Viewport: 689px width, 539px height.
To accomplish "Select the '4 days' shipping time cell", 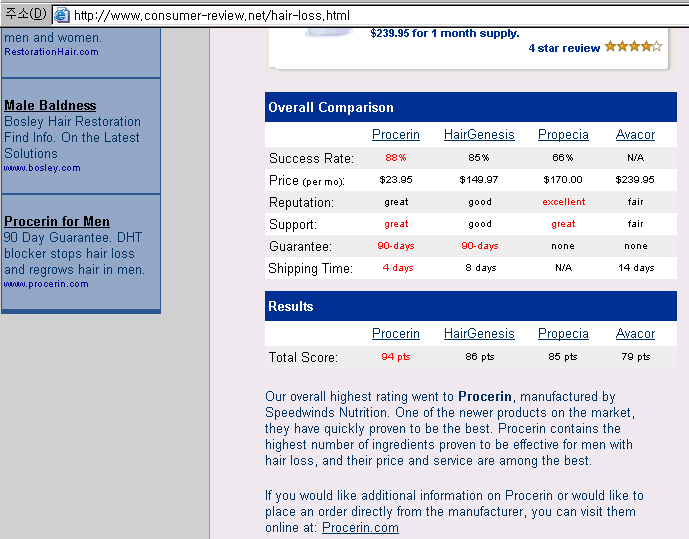I will 398,268.
